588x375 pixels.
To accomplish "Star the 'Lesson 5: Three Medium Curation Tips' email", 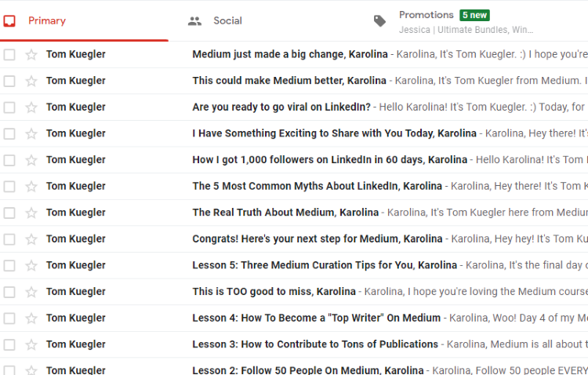I will coord(31,266).
